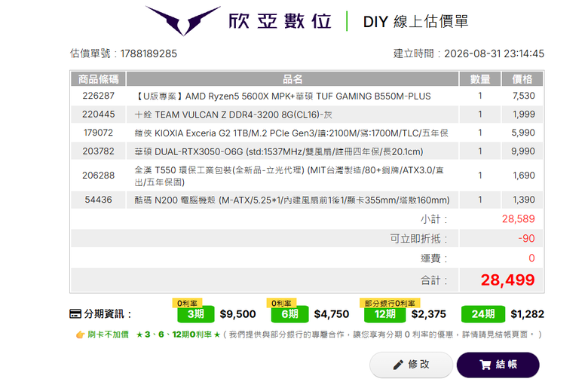Click the price 5,990
This screenshot has width=588, height=391.
[x=523, y=133]
